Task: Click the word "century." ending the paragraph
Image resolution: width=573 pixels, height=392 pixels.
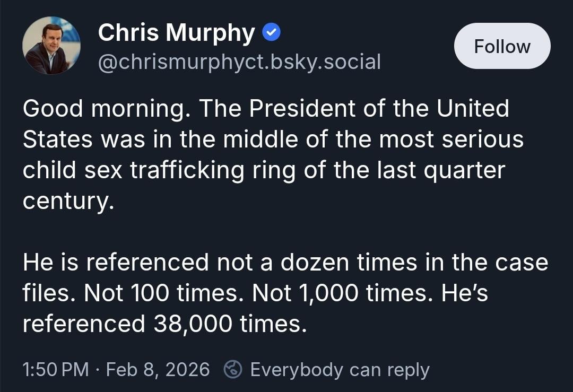Action: (68, 201)
